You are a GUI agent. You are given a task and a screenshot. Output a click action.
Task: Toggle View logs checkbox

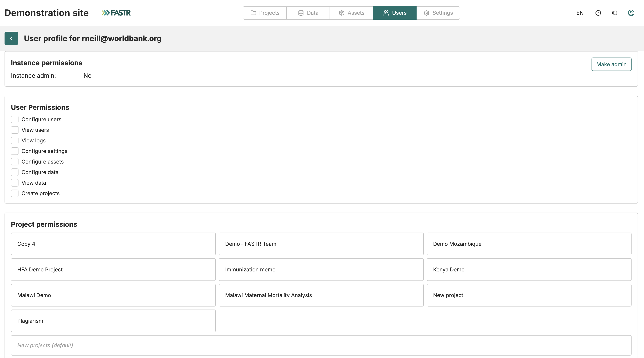click(15, 140)
